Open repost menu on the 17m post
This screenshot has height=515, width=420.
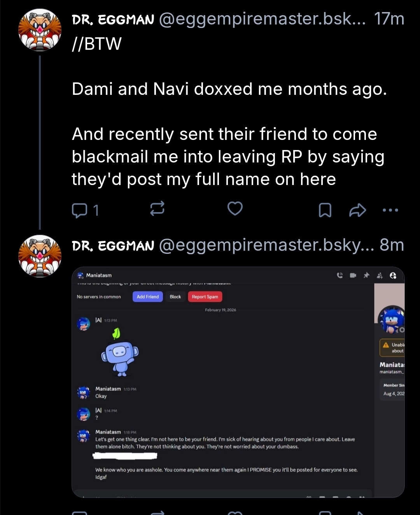tap(157, 209)
